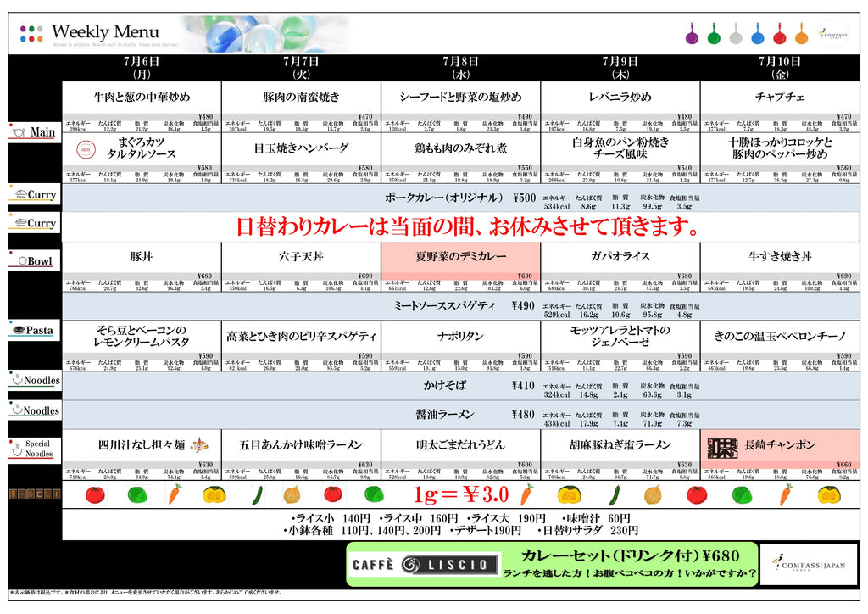The image size is (868, 614).
Task: Select the Noodles label beside かけそば
Action: point(34,381)
